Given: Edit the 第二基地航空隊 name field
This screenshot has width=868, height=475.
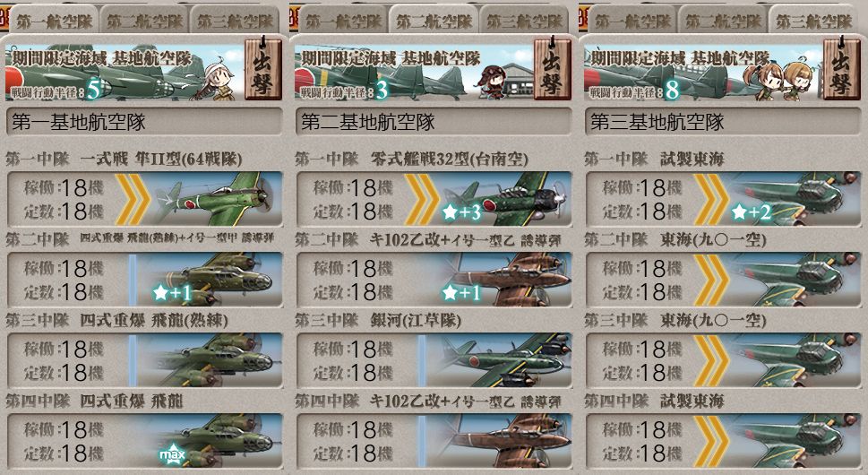Looking at the screenshot, I should coord(434,122).
